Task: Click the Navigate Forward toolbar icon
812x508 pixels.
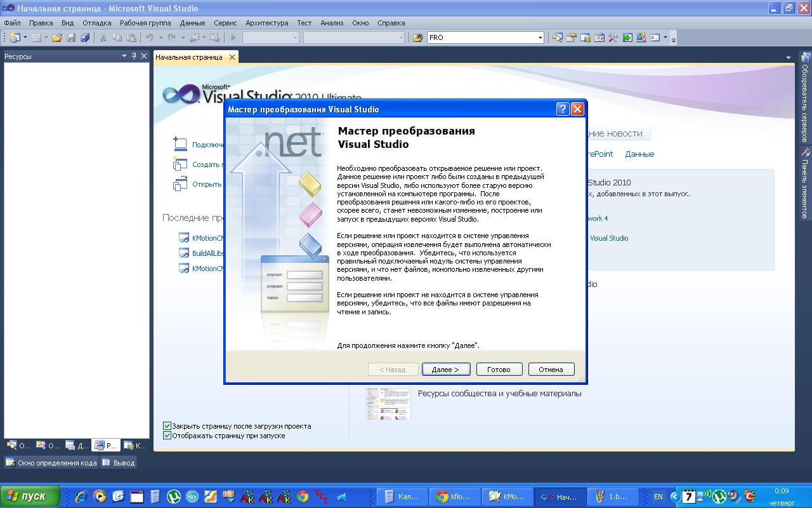Action: [x=214, y=38]
